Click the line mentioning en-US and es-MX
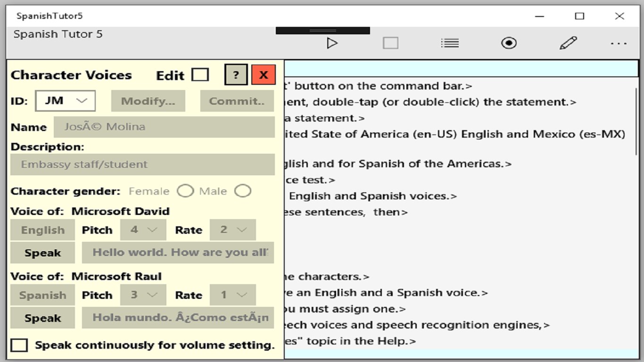 [x=455, y=134]
